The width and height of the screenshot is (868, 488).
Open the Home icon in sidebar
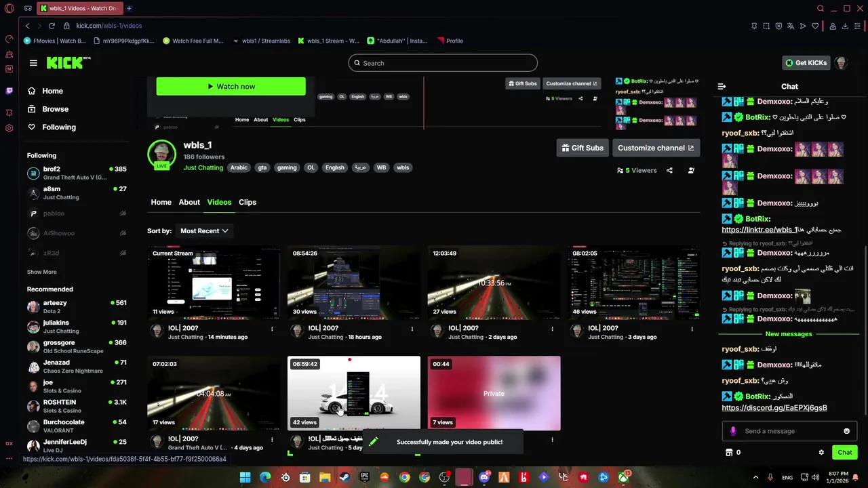[32, 91]
